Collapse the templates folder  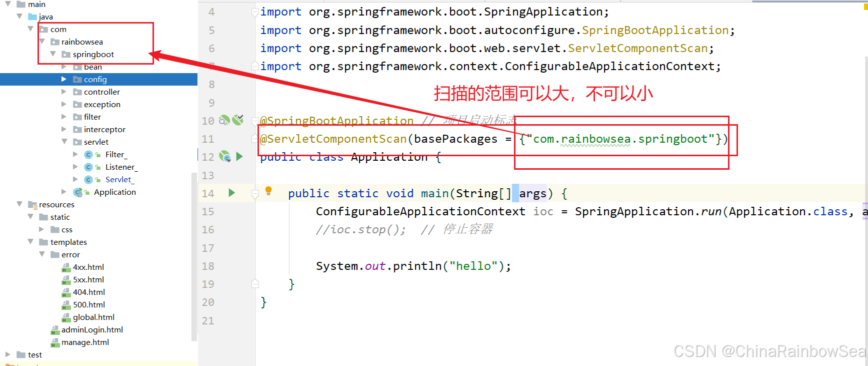30,242
